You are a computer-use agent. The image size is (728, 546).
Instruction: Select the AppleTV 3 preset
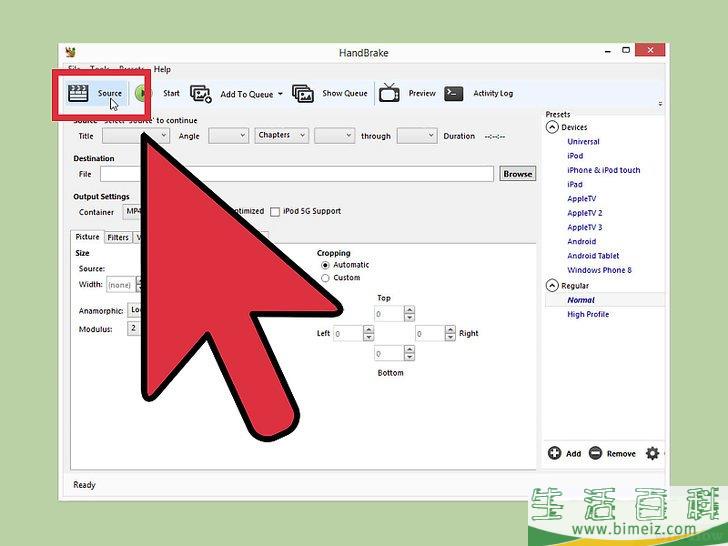click(x=585, y=227)
